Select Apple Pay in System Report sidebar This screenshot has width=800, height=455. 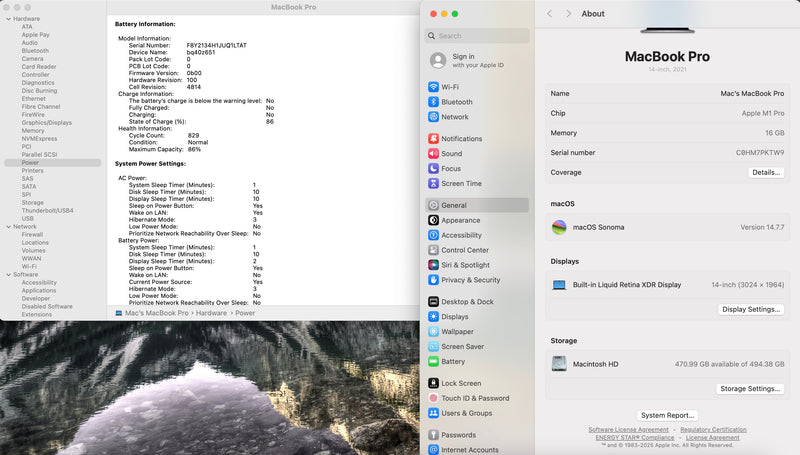click(35, 35)
